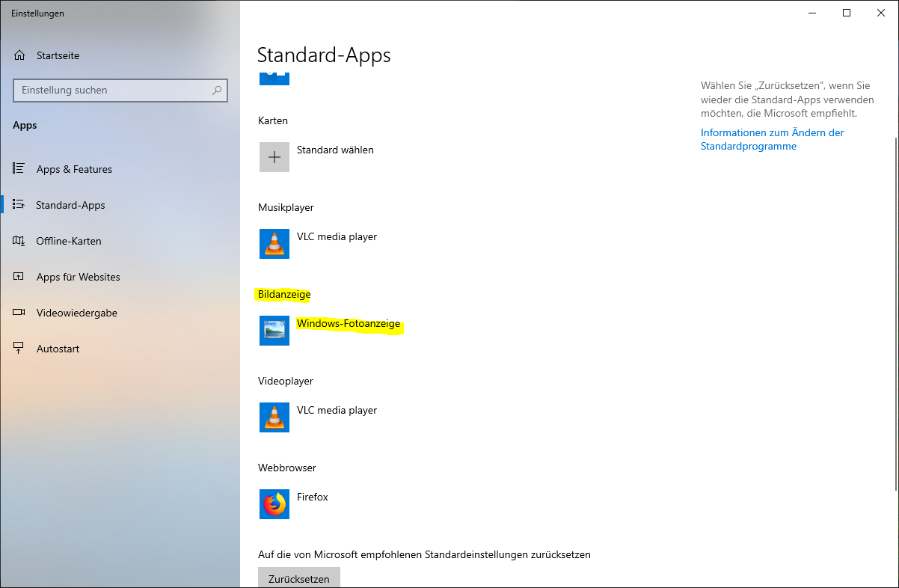Maximize the Einstellungen window
Viewport: 899px width, 588px height.
click(847, 13)
